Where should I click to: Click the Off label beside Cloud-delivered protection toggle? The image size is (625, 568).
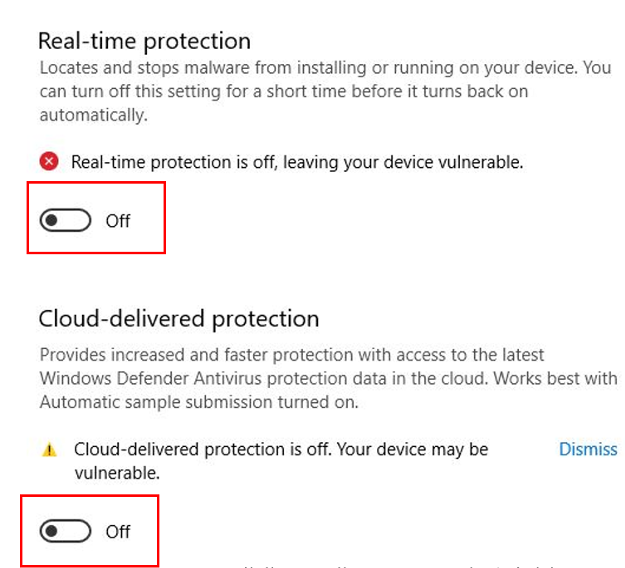(118, 531)
